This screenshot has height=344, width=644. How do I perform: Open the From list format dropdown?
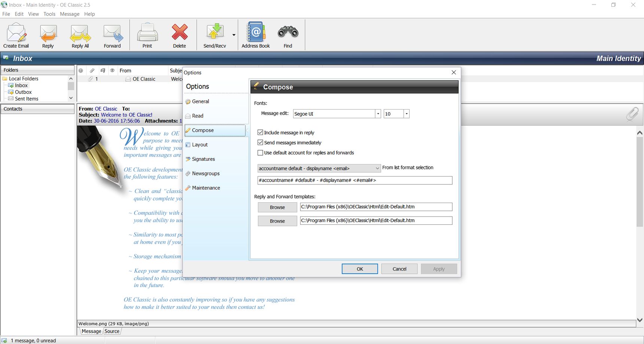coord(319,168)
